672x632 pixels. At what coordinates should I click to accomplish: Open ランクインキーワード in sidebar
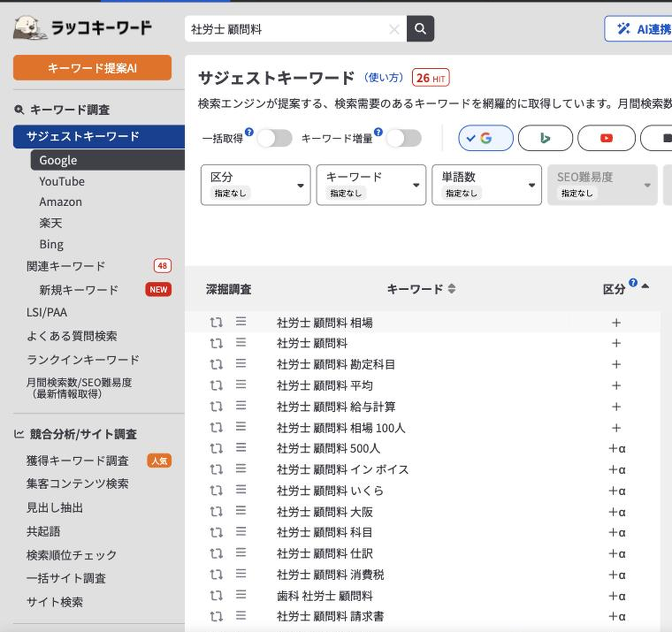[x=83, y=360]
